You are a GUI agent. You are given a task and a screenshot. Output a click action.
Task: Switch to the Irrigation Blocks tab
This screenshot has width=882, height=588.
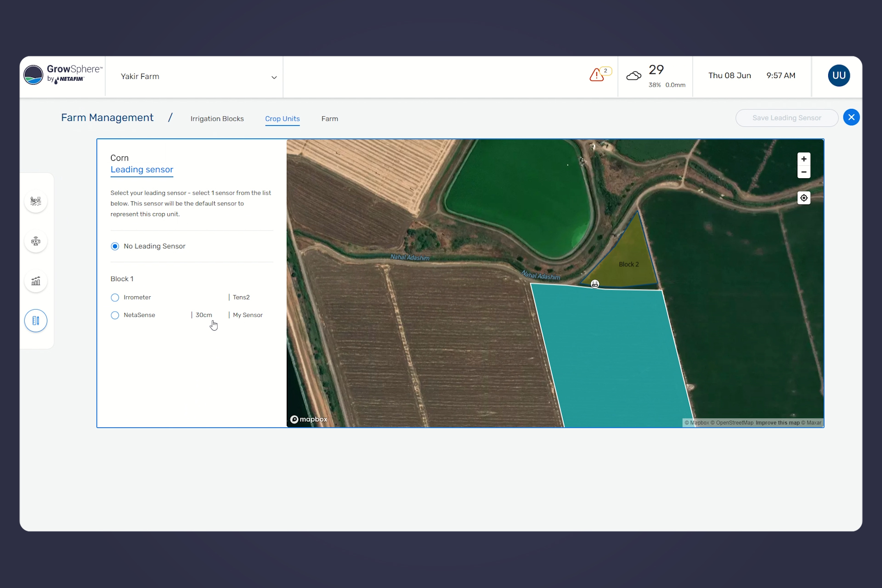(217, 119)
